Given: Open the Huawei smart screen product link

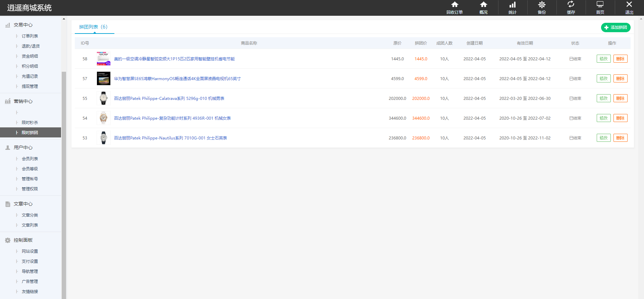Looking at the screenshot, I should pos(177,79).
